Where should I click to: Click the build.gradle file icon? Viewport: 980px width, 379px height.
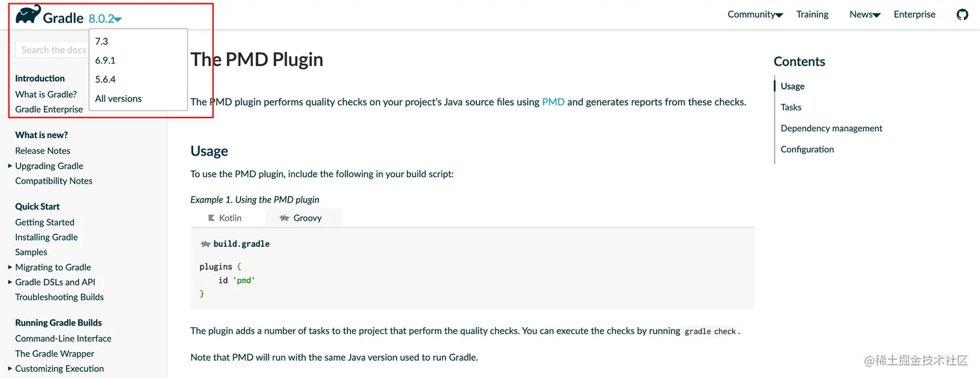coord(205,244)
